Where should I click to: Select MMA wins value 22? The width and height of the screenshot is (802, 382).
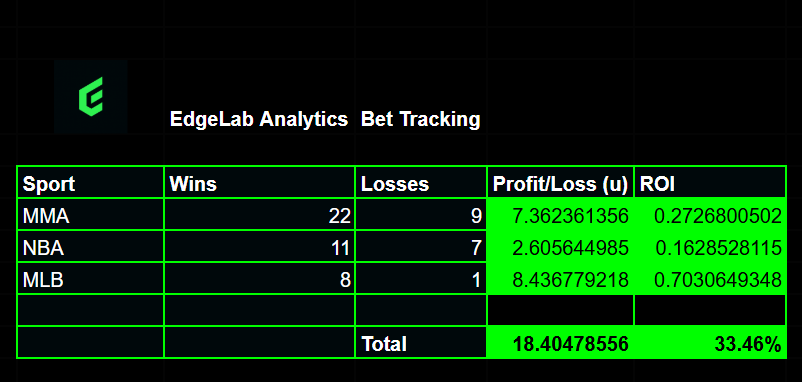[259, 215]
